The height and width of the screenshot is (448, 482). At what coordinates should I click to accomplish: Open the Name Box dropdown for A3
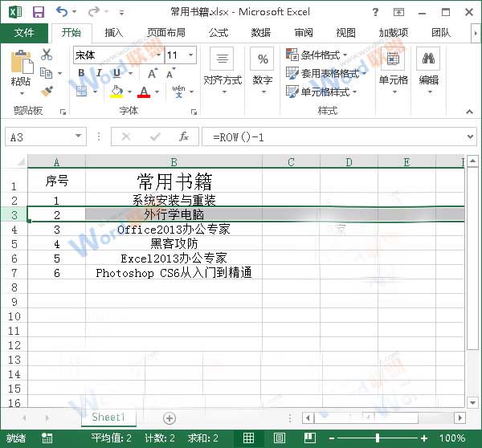click(77, 136)
